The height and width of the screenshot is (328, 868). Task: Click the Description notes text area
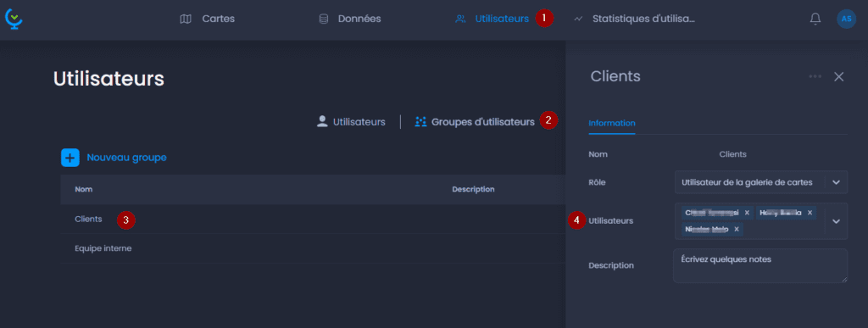click(x=760, y=265)
